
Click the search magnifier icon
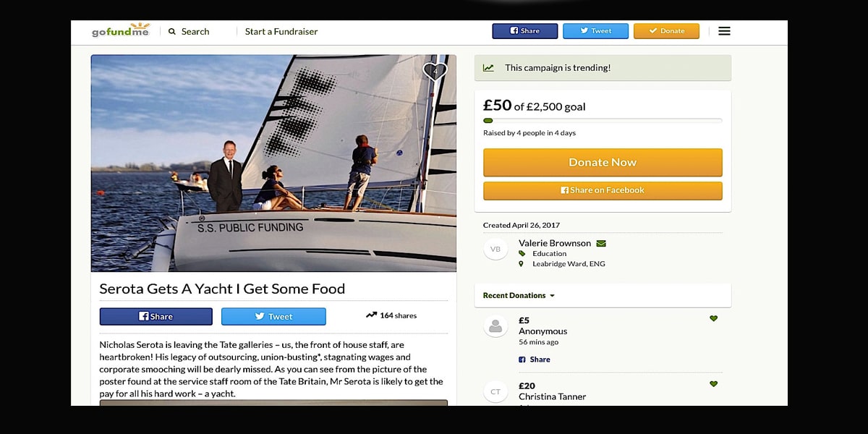click(172, 32)
